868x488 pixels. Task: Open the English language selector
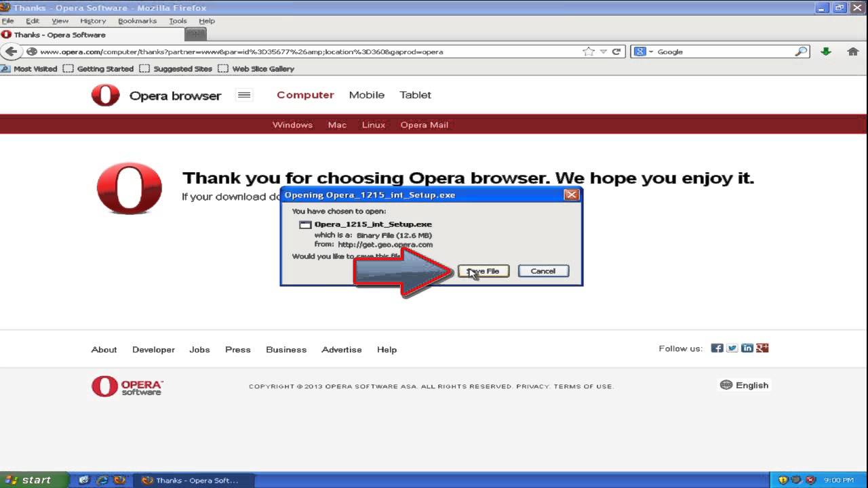[x=744, y=385]
